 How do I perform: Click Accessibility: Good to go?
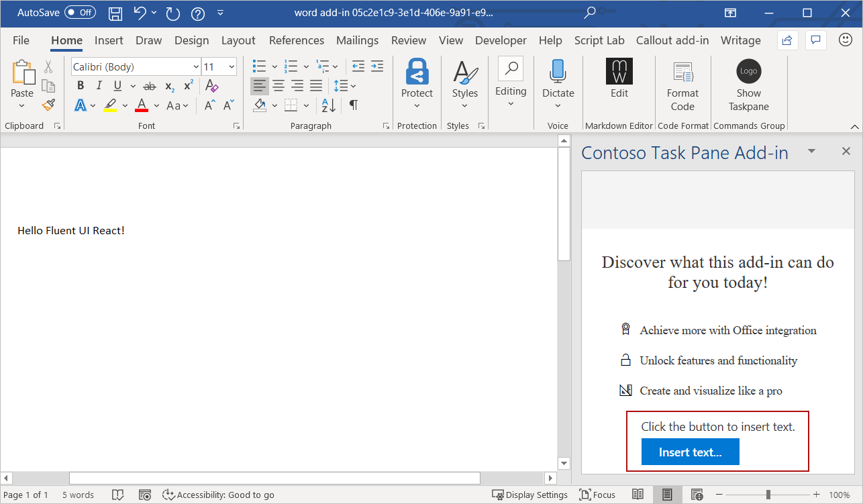218,495
